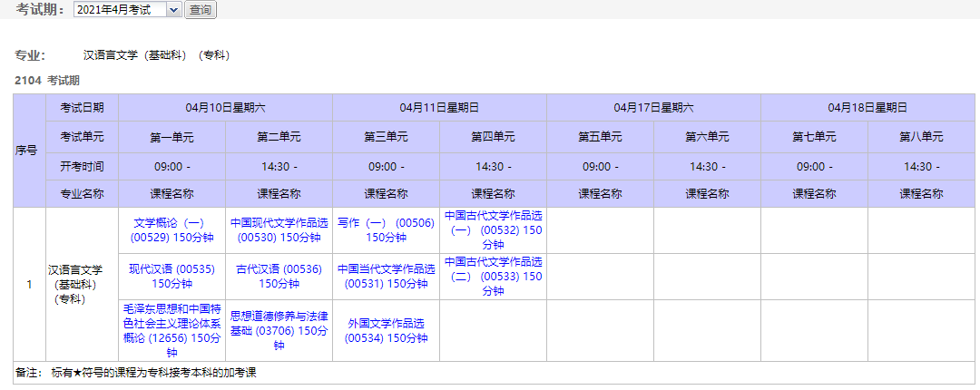The height and width of the screenshot is (390, 980).
Task: Click the 写作（一）(00506) course link
Action: (x=386, y=229)
